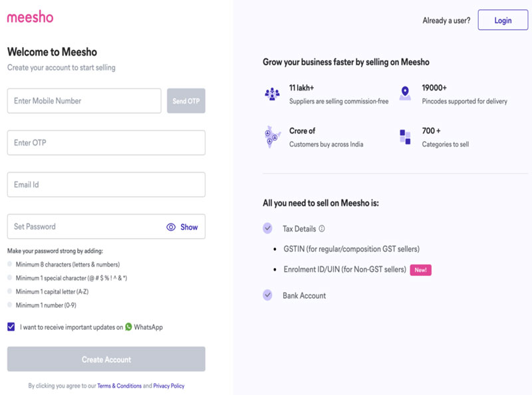Image resolution: width=532 pixels, height=395 pixels.
Task: Click the WhatsApp logo icon
Action: coord(129,327)
